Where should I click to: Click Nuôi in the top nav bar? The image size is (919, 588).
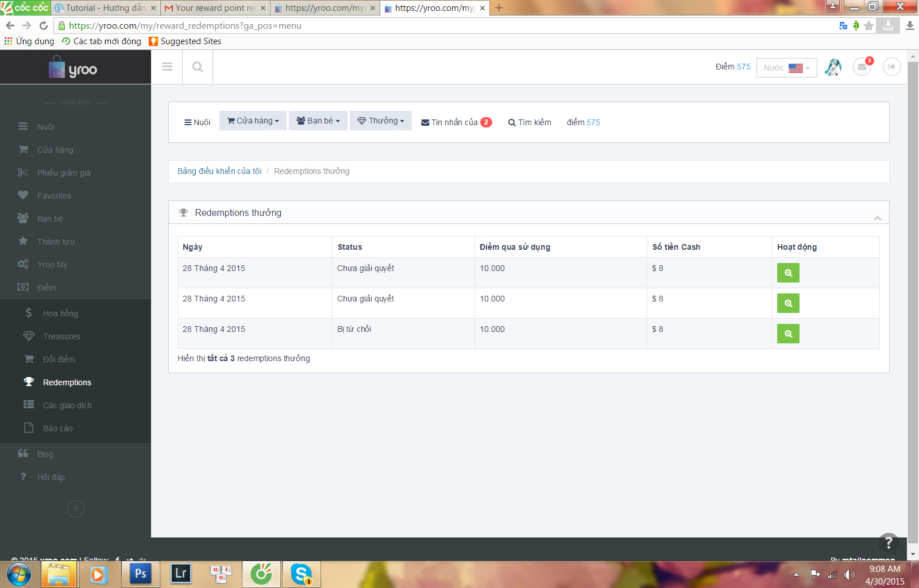(x=197, y=122)
